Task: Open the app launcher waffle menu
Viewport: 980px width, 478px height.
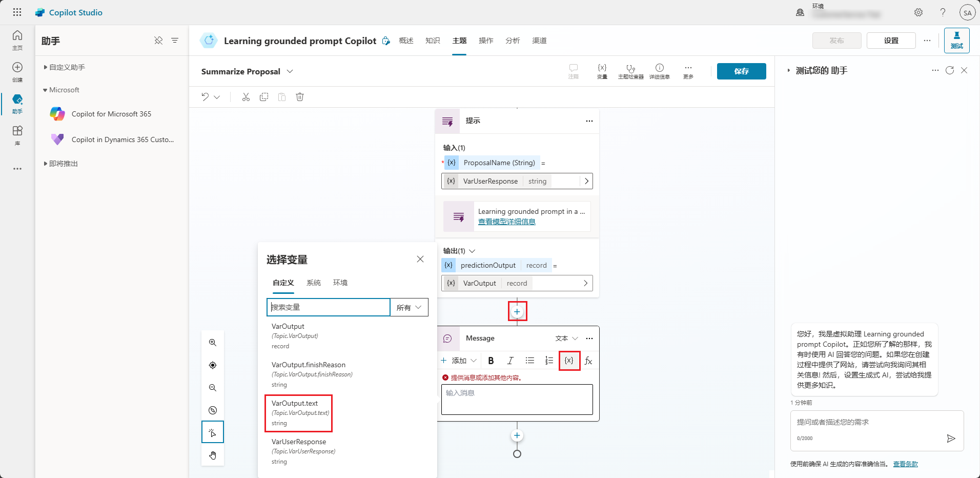Action: pos(17,12)
